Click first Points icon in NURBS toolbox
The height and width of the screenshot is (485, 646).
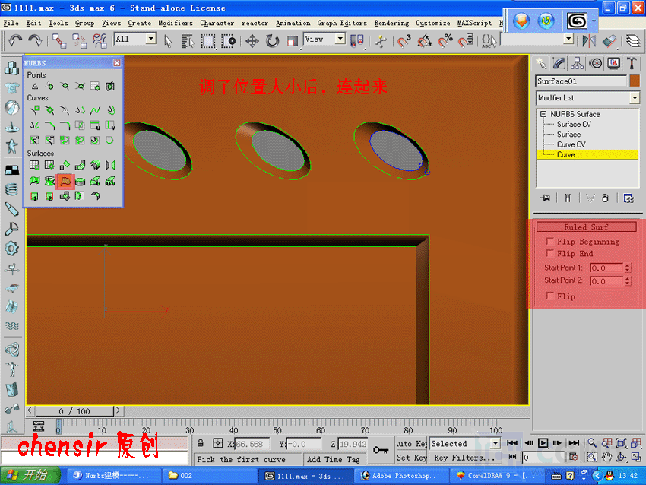click(x=35, y=86)
